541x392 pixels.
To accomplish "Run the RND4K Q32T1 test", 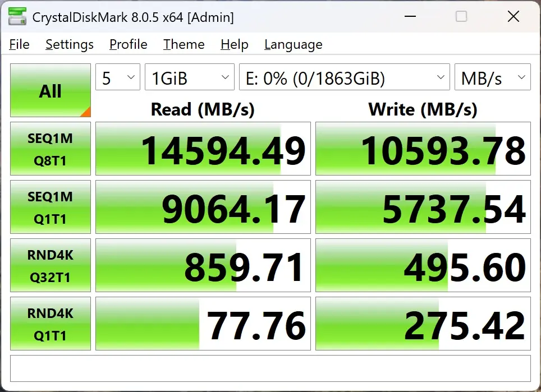I will click(x=51, y=265).
